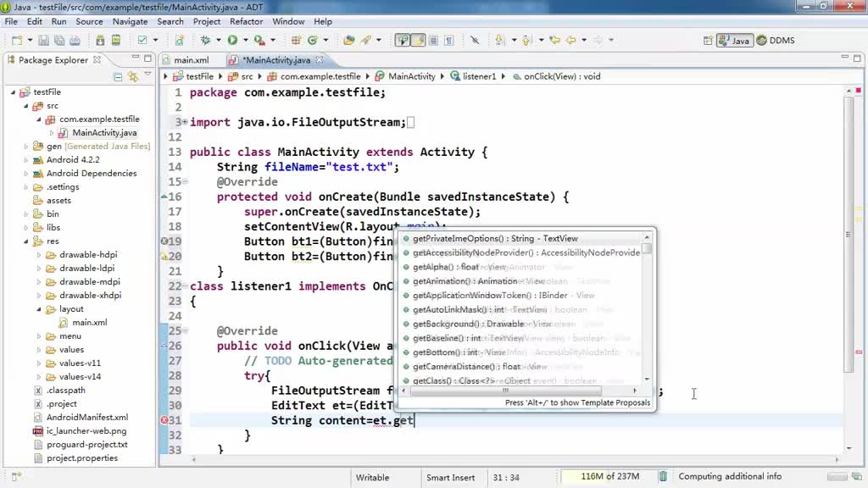
Task: Click the garbage collector trash icon
Action: pos(663,476)
